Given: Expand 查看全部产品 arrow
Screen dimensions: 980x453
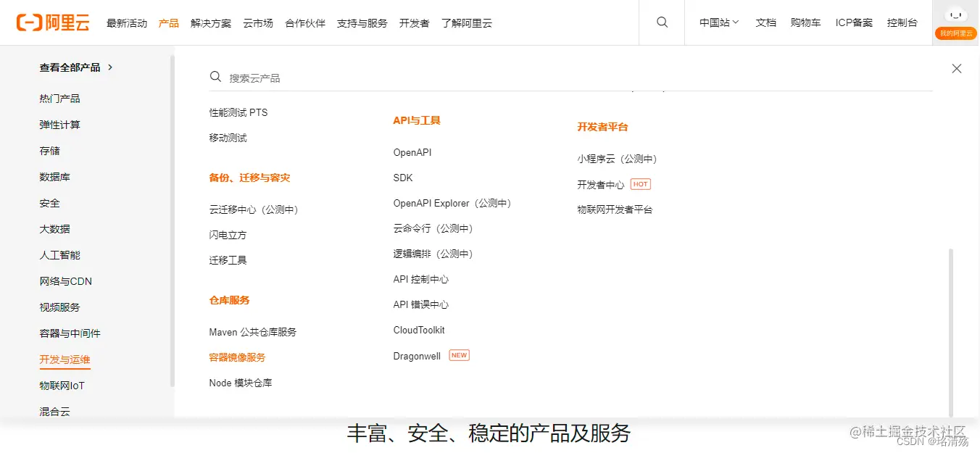Looking at the screenshot, I should (110, 67).
